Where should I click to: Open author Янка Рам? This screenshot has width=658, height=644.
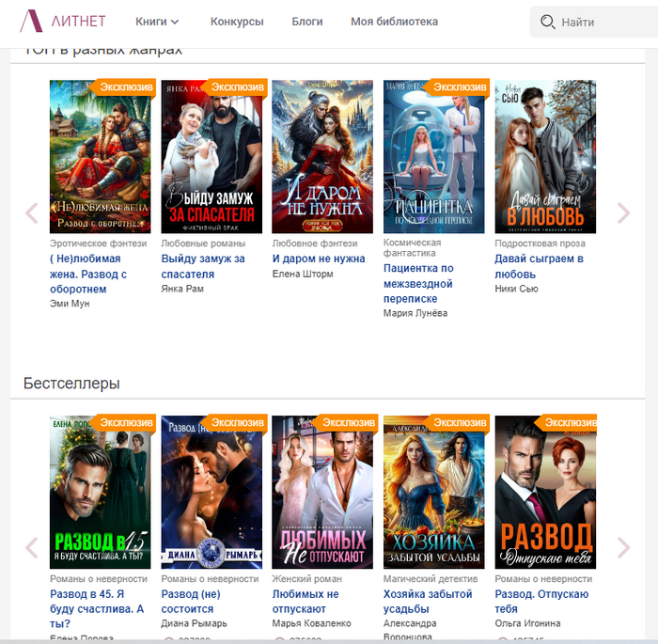coord(182,289)
